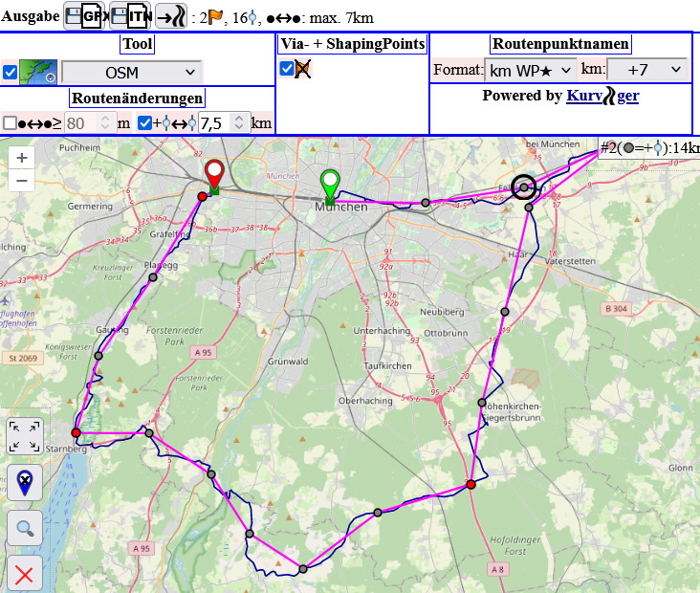Enable the minimum distance route change checkbox

pyautogui.click(x=10, y=122)
